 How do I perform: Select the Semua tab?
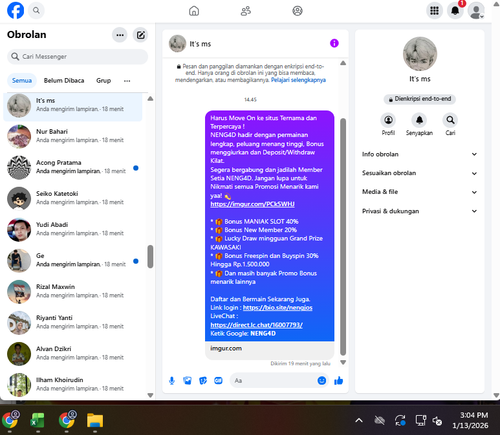(22, 81)
